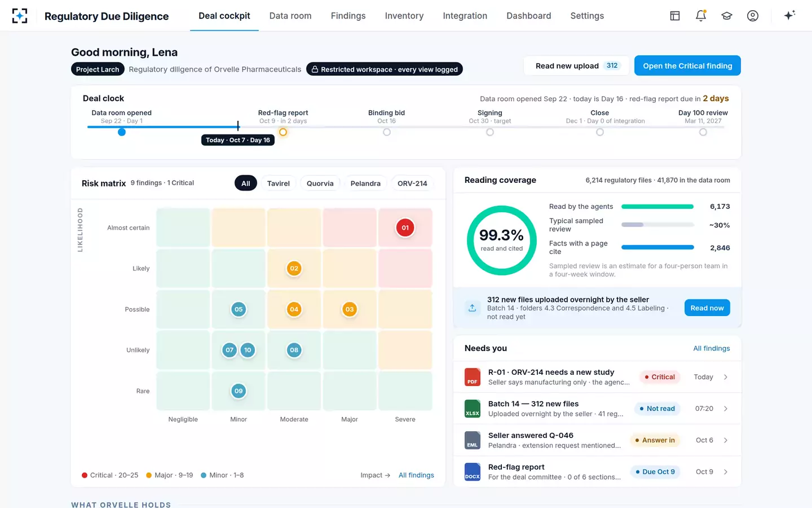
Task: Open the graduation cap learning icon
Action: click(x=727, y=16)
